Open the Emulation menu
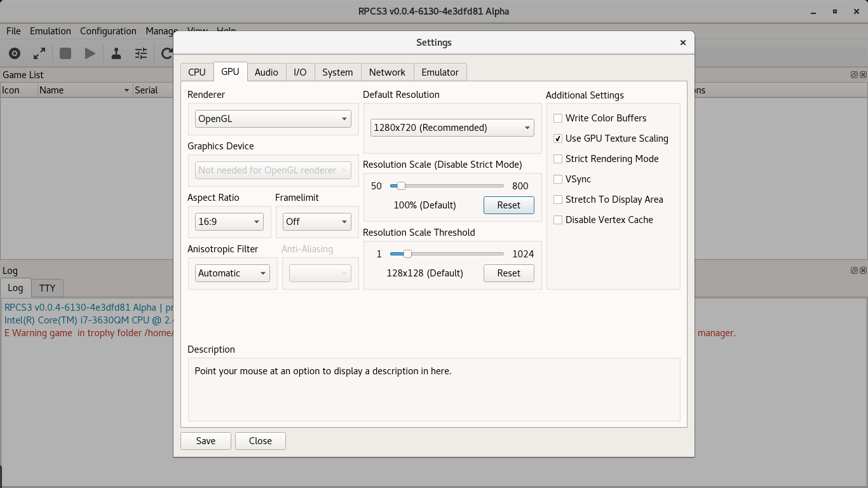This screenshot has width=868, height=488. (x=50, y=31)
